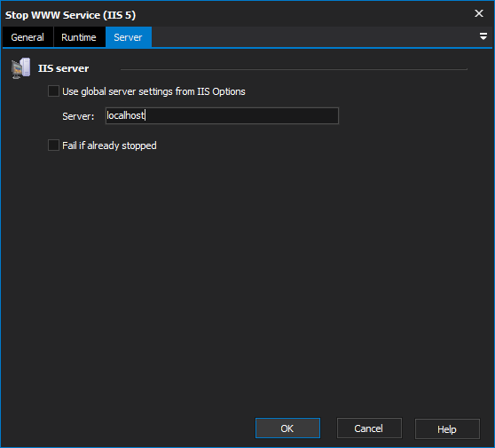Select the Server tab

pos(128,37)
